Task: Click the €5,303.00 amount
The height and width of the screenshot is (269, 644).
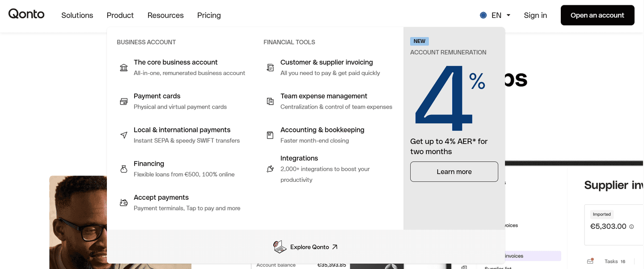Action: click(x=608, y=227)
